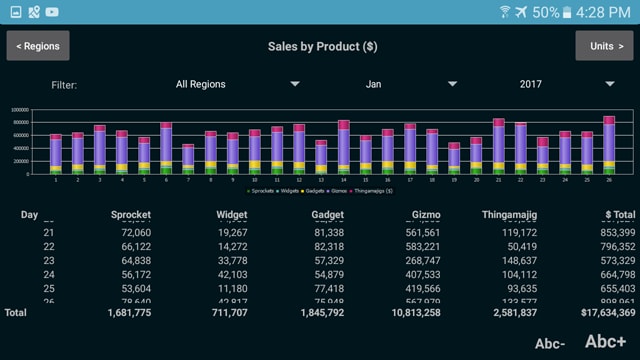
Task: Tap the chart bar for day 21
Action: [x=499, y=147]
